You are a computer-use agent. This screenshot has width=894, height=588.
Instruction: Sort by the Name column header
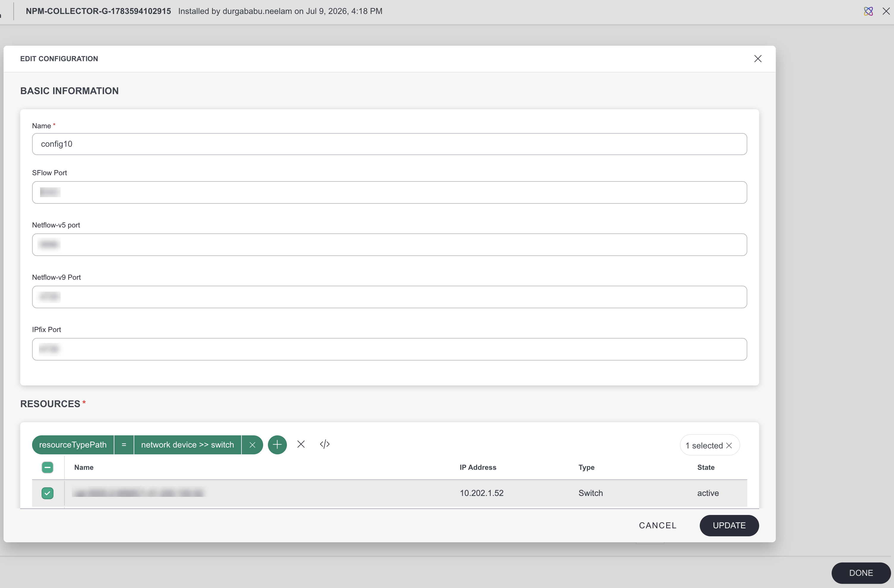coord(84,467)
